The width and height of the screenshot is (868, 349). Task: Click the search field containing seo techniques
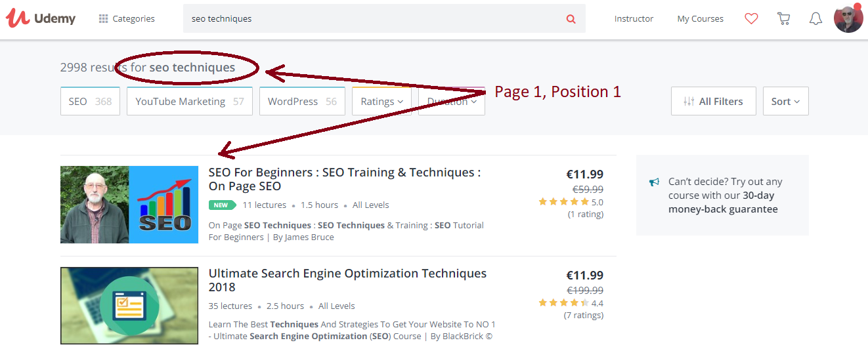(x=374, y=19)
